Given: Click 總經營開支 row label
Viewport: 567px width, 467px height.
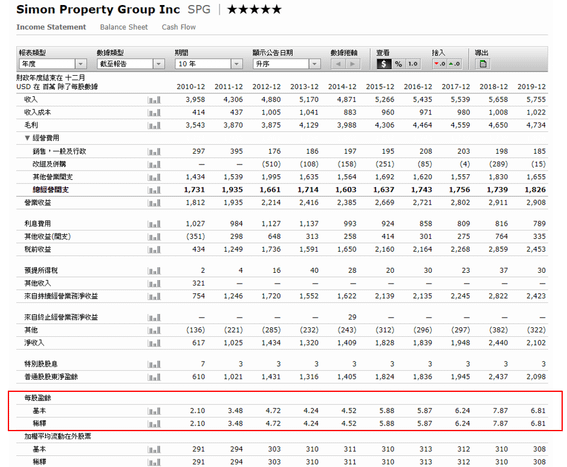Looking at the screenshot, I should click(x=51, y=190).
